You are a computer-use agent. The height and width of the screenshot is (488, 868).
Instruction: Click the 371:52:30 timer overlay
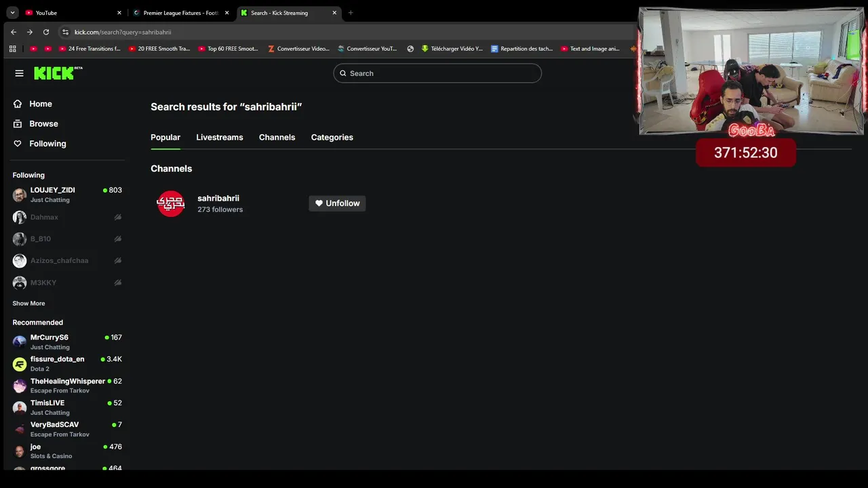745,152
